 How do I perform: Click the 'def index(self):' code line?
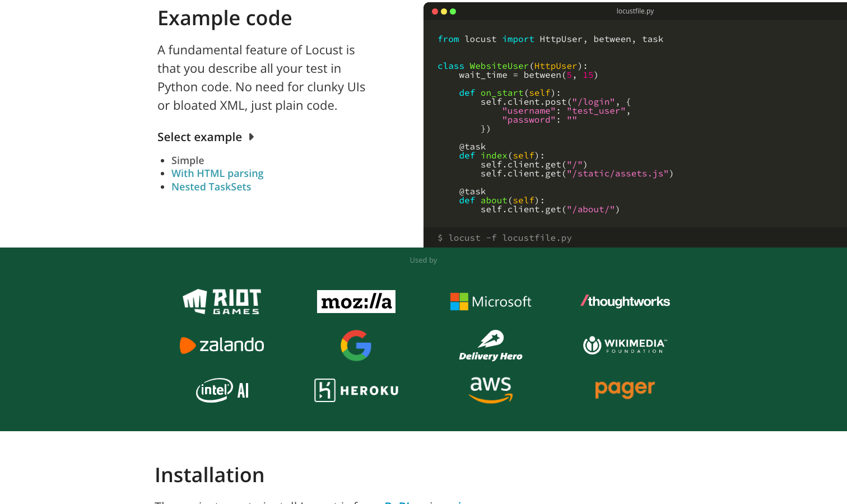[502, 156]
